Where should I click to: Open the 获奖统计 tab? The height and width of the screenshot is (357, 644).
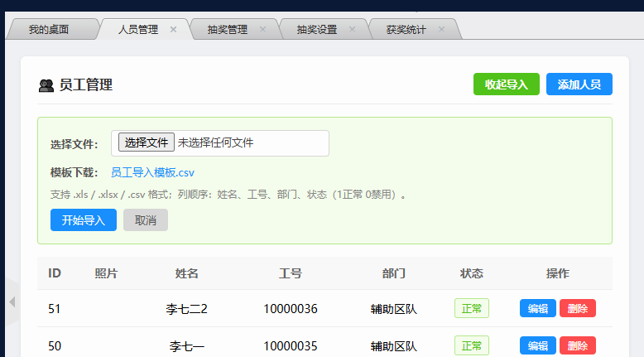click(x=406, y=30)
